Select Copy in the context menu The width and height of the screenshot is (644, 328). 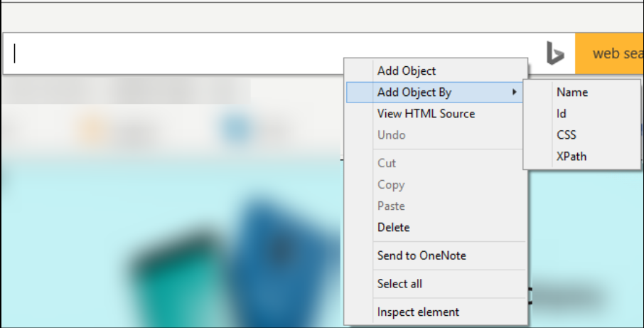(x=391, y=184)
